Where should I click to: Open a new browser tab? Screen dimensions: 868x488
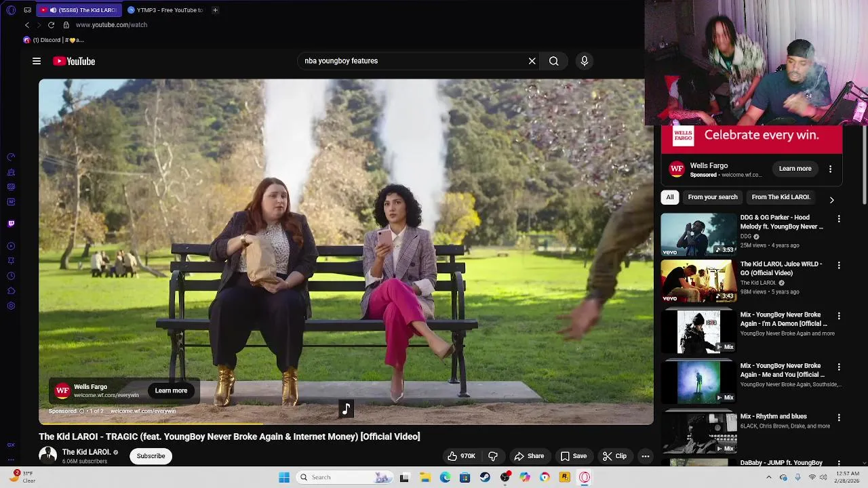(215, 10)
